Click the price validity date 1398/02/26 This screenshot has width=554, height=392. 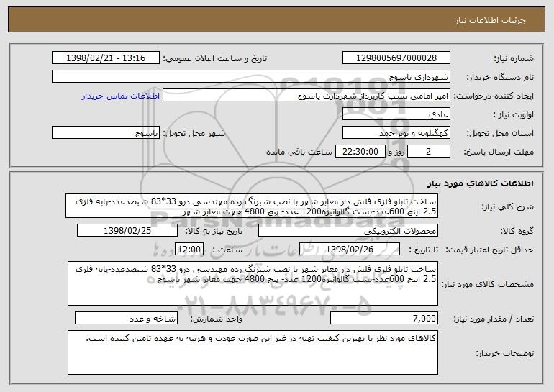[350, 250]
